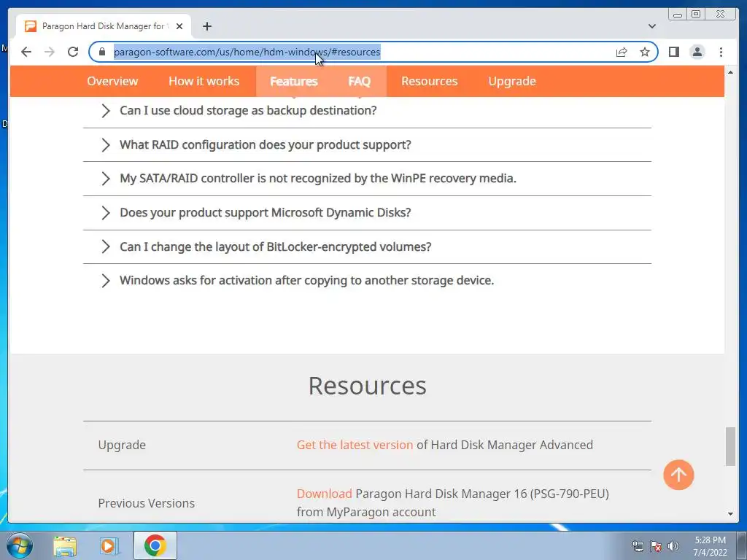
Task: Open a new browser tab
Action: click(x=206, y=26)
